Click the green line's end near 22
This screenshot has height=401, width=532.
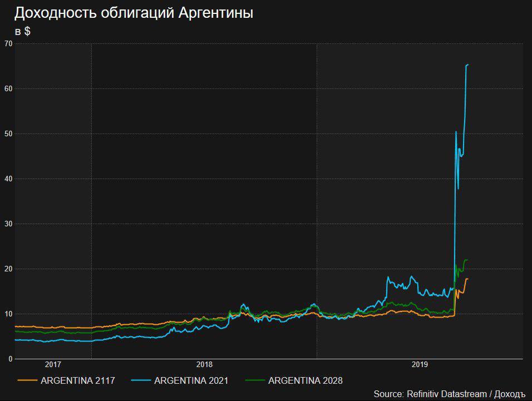tap(467, 260)
